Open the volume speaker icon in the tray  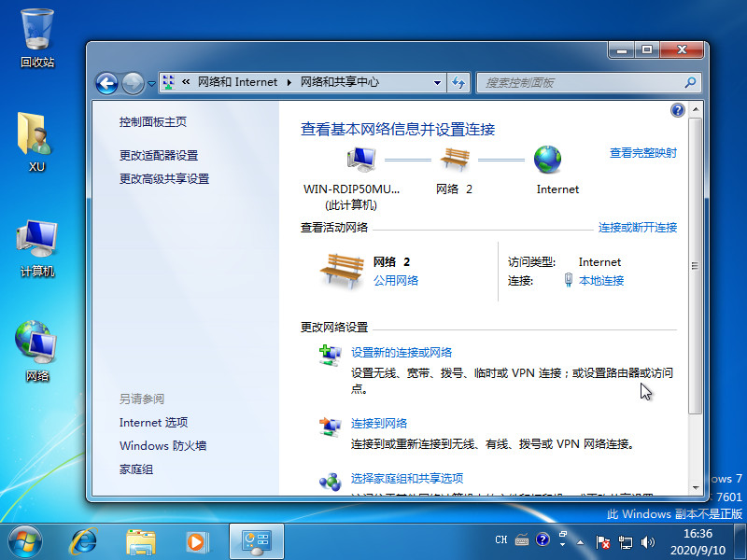[x=648, y=541]
